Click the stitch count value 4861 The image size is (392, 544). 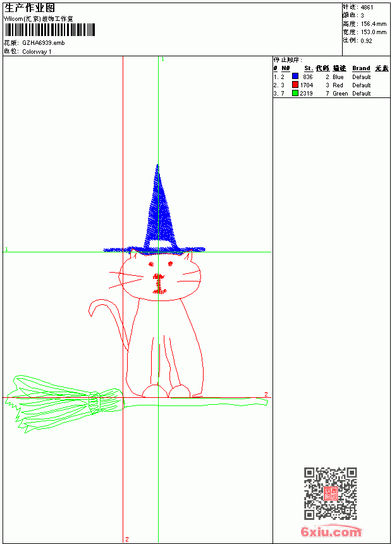(367, 8)
